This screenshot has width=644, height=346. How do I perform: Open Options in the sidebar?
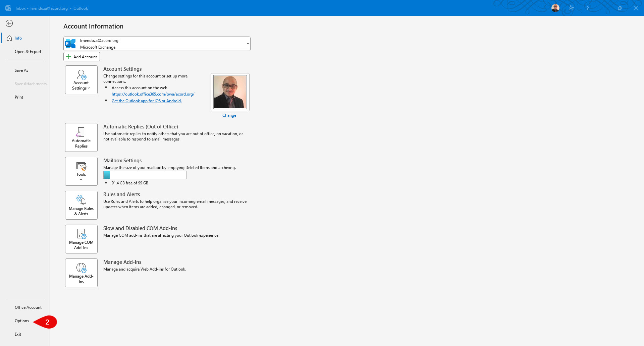pyautogui.click(x=22, y=321)
